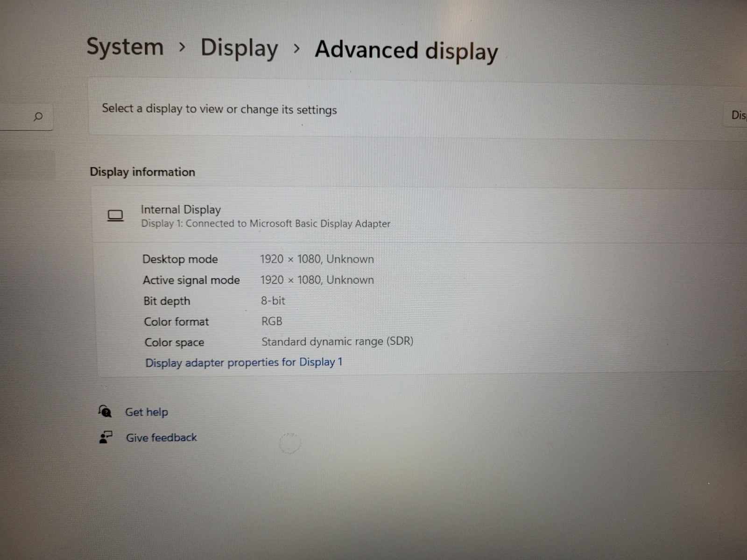
Task: Click the '8-bit' value
Action: coord(273,301)
